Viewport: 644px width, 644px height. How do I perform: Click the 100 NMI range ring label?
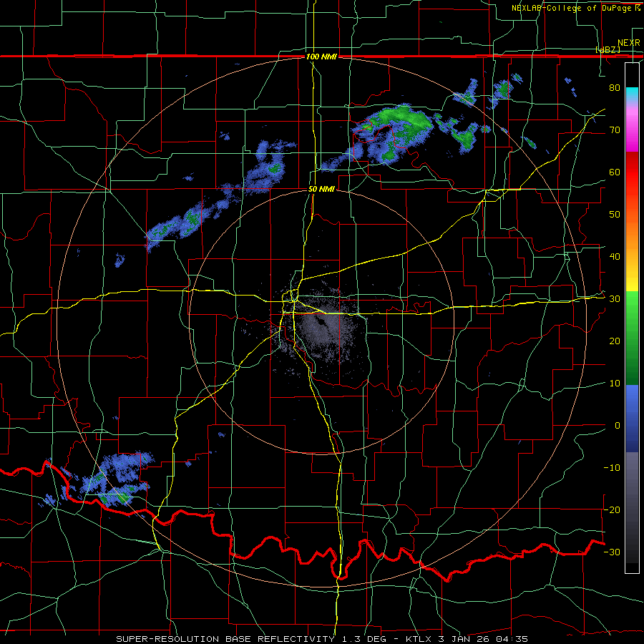click(x=321, y=57)
